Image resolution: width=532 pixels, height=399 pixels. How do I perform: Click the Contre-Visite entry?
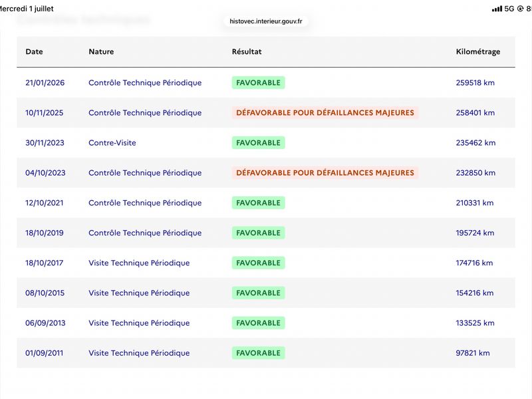point(112,143)
